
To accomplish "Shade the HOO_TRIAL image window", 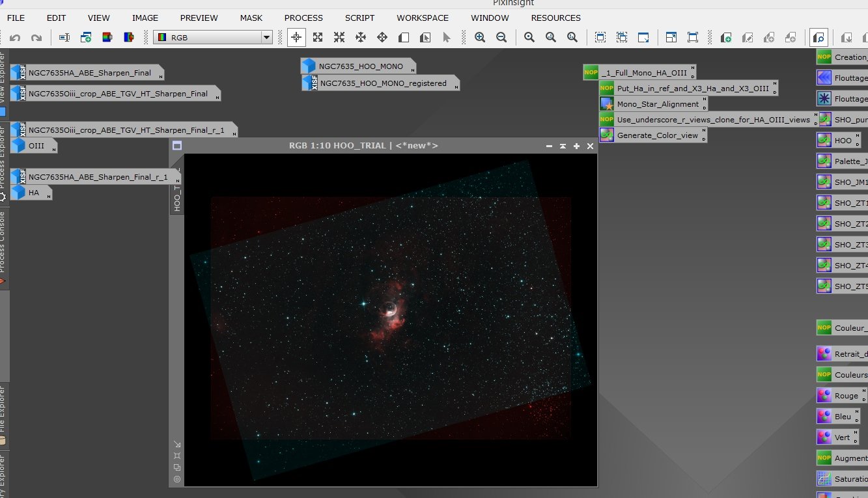I will tap(563, 146).
